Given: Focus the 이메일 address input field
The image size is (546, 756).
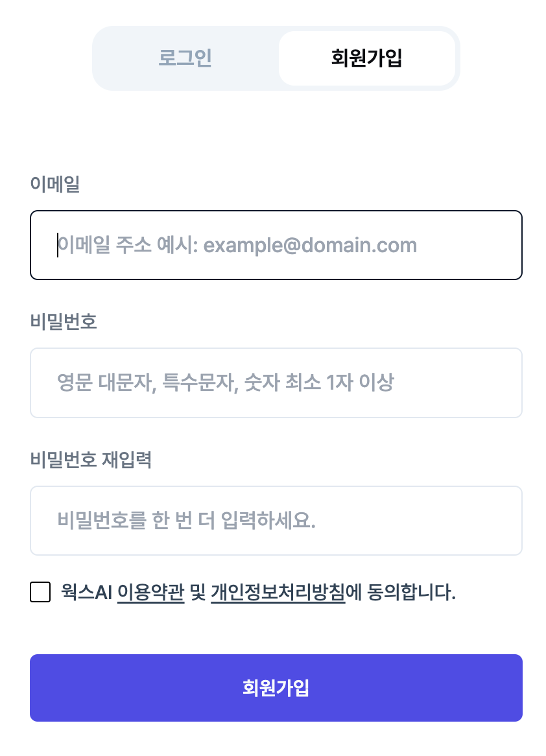Looking at the screenshot, I should (x=276, y=245).
